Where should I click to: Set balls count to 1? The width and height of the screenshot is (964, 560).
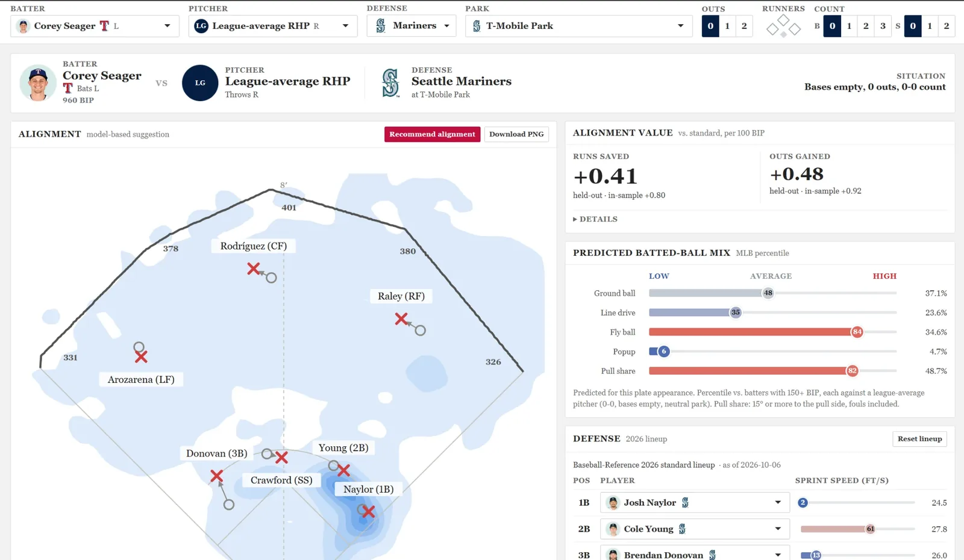[849, 26]
